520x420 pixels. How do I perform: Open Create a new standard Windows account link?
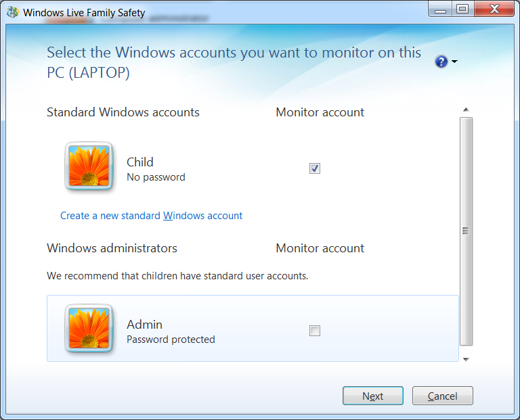151,216
